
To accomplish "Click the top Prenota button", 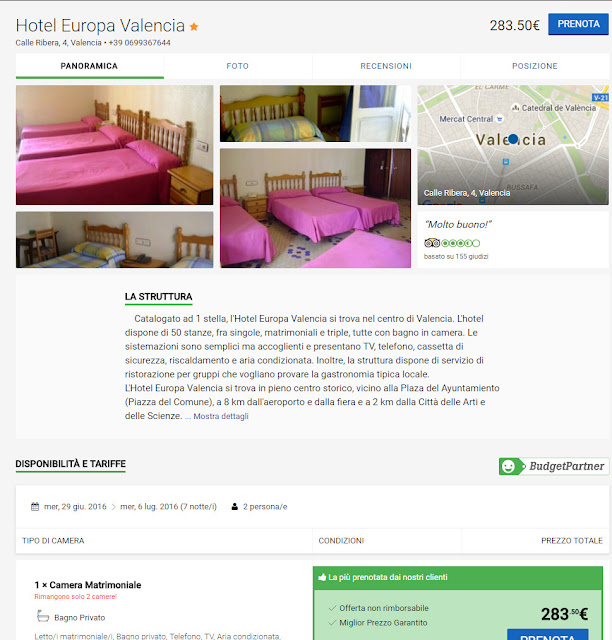I will pyautogui.click(x=578, y=24).
